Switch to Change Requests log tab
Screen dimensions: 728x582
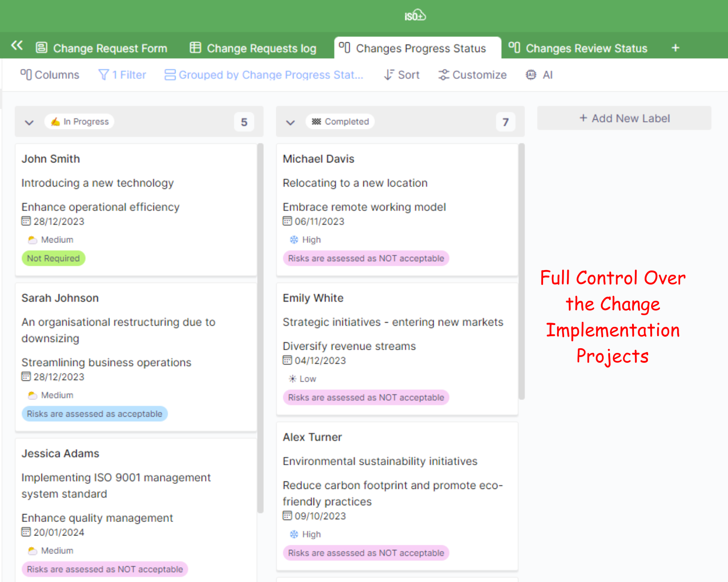[253, 48]
